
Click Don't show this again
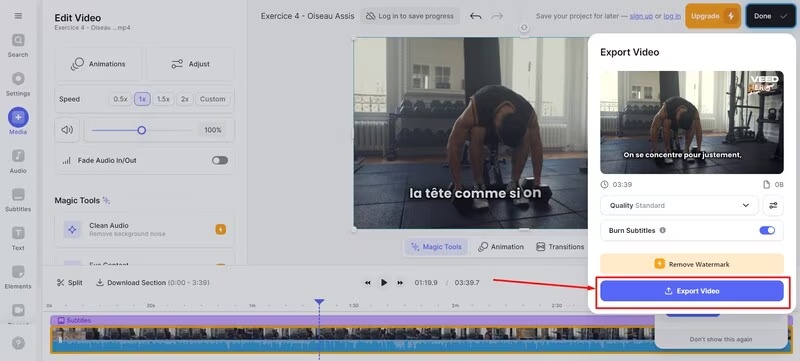point(721,340)
